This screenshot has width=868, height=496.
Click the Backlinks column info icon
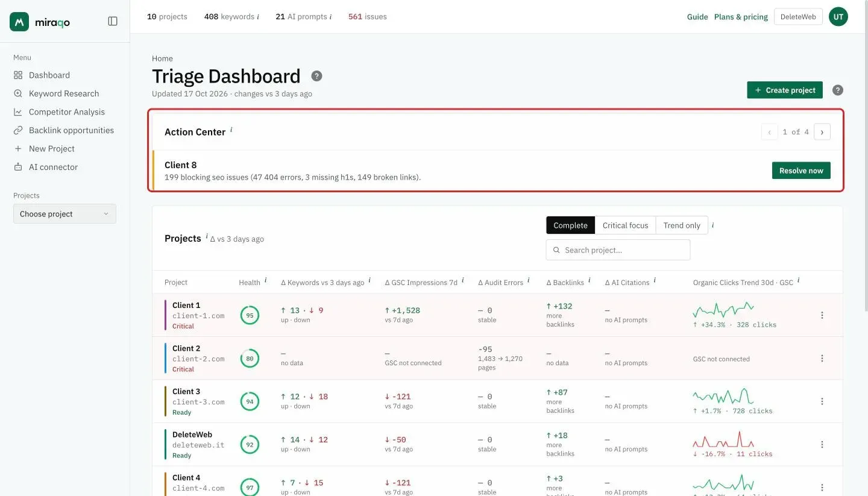point(590,280)
